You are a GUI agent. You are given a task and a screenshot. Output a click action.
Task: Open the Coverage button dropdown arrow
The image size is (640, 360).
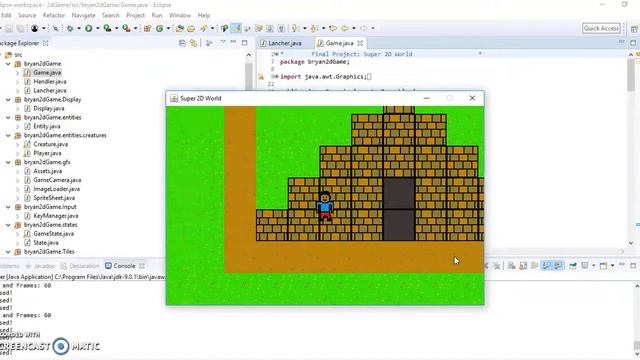pyautogui.click(x=116, y=28)
